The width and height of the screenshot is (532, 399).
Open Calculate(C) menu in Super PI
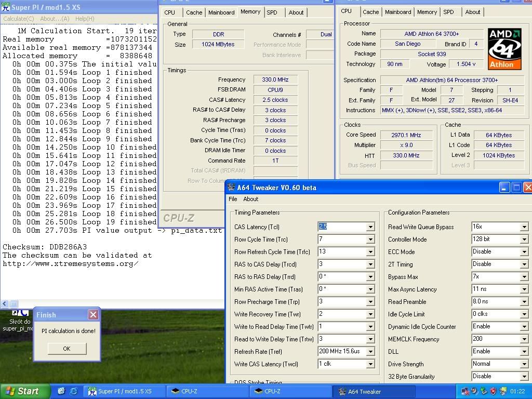tap(19, 19)
